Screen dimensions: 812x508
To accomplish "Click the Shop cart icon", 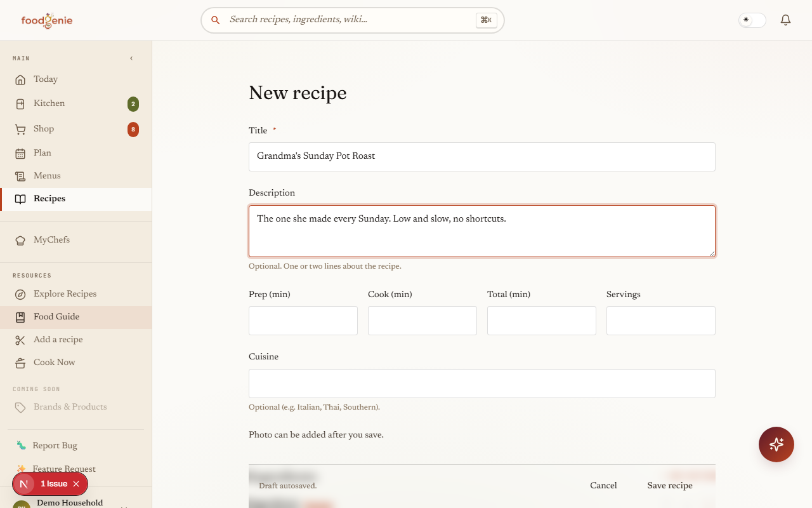I will click(20, 129).
